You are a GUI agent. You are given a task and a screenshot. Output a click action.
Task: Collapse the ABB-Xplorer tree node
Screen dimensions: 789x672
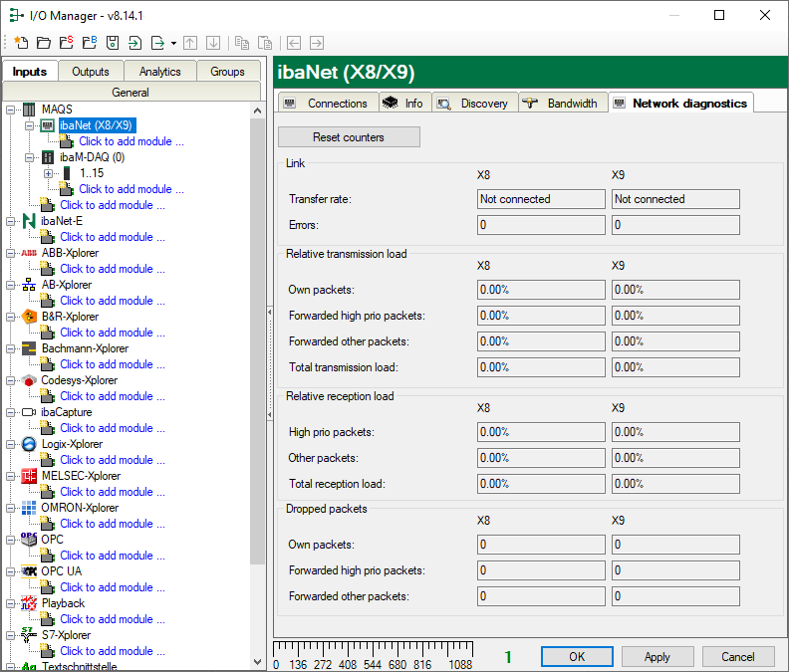coord(10,253)
